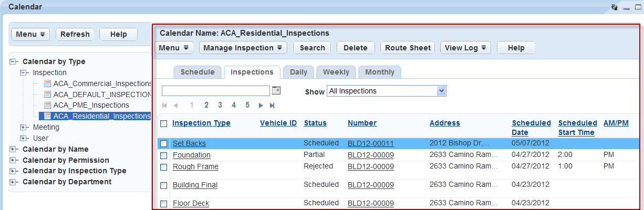The width and height of the screenshot is (644, 210).
Task: Go to the next page arrow
Action: pyautogui.click(x=261, y=106)
